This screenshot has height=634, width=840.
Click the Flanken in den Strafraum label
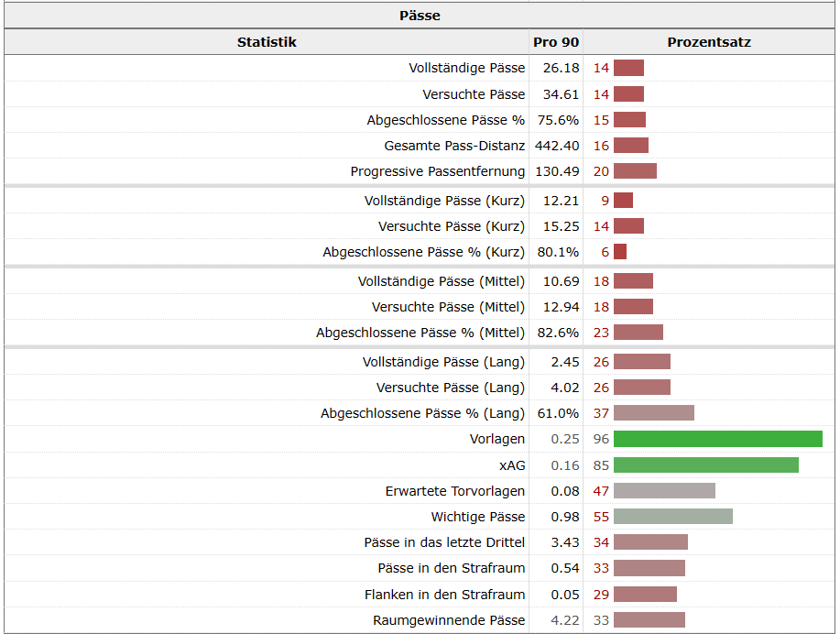point(444,595)
